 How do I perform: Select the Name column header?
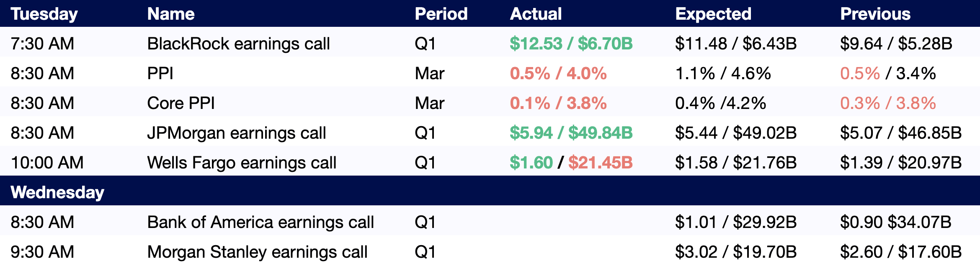[171, 14]
